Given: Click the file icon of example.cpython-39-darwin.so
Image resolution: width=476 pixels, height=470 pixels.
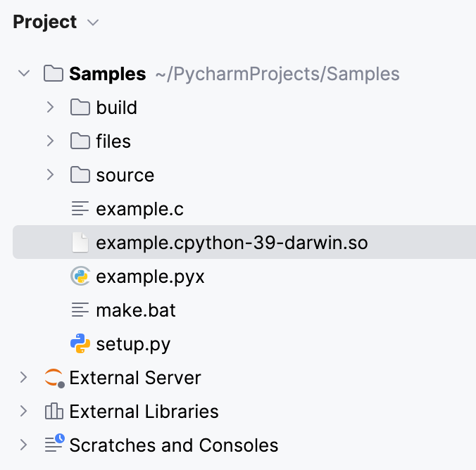Looking at the screenshot, I should pyautogui.click(x=80, y=243).
